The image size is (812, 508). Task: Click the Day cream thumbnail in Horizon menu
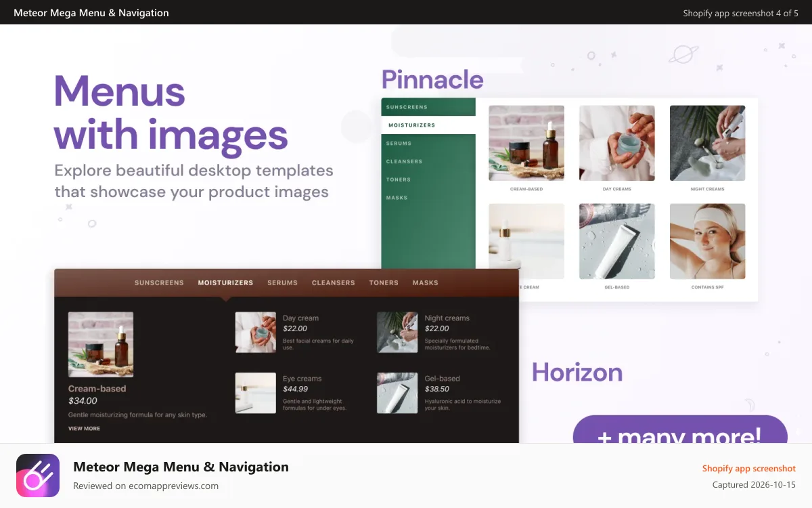pos(256,333)
